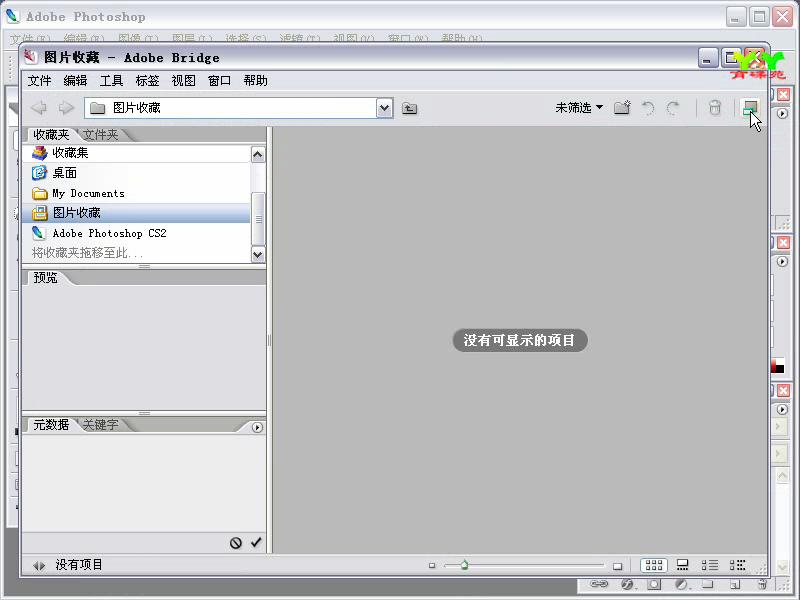The height and width of the screenshot is (600, 800).
Task: Go back using Bridge's back arrow
Action: point(39,108)
